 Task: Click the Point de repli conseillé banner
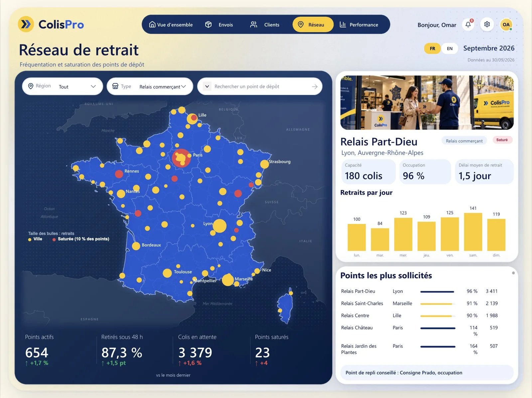point(427,373)
